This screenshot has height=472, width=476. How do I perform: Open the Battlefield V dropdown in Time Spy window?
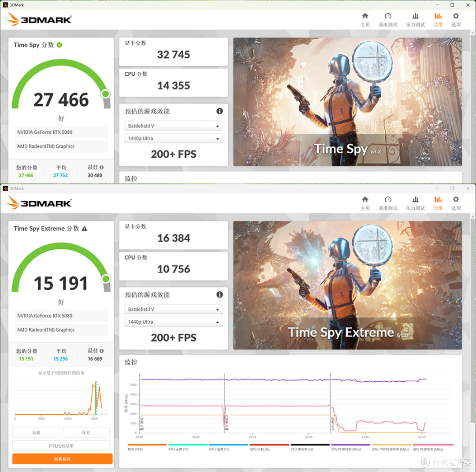[x=173, y=125]
